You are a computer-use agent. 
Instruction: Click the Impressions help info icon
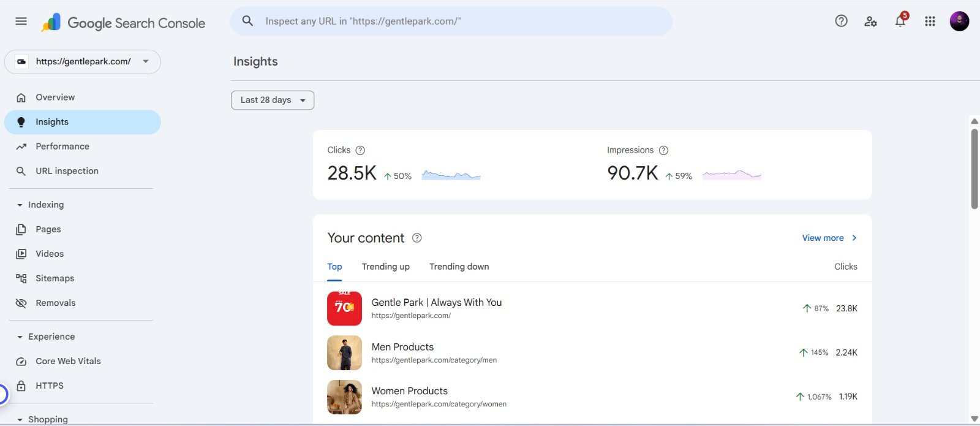point(663,150)
